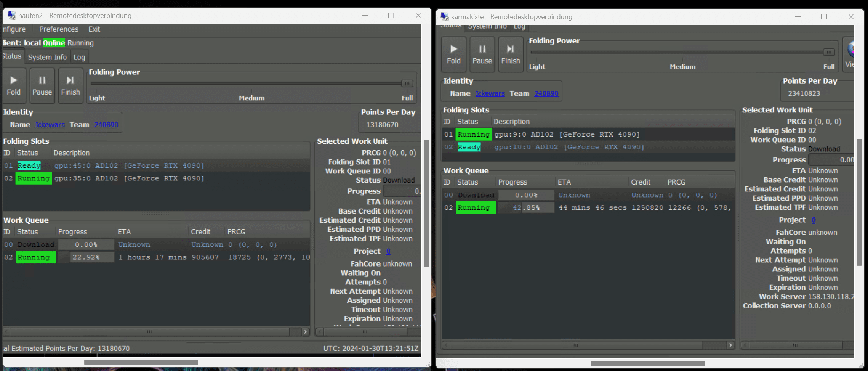Open Ickewars name link in haufen2
Viewport: 868px width, 371px height.
click(x=50, y=125)
